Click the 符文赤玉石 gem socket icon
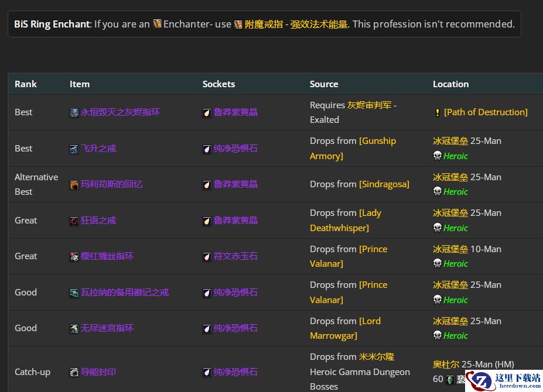 (x=207, y=257)
